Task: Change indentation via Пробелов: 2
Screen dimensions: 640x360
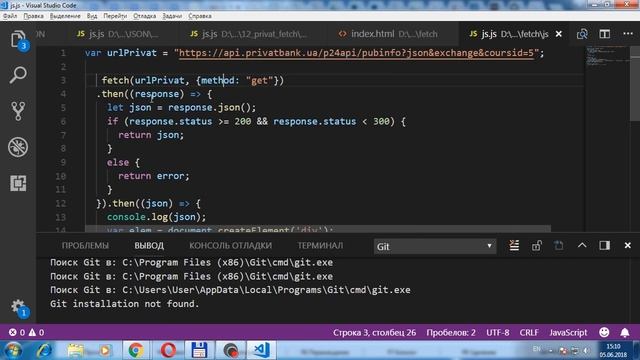Action: (451, 332)
